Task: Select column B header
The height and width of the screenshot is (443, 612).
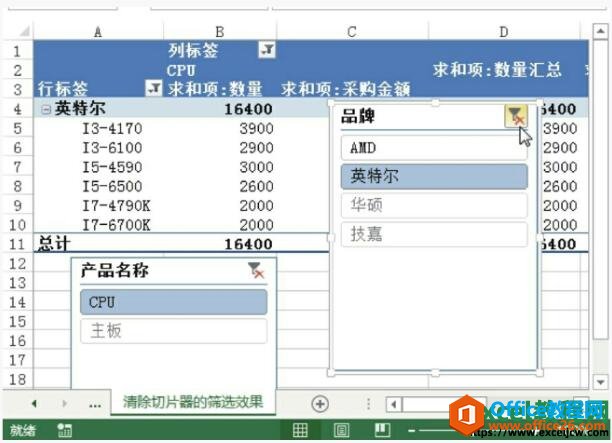Action: coord(220,32)
